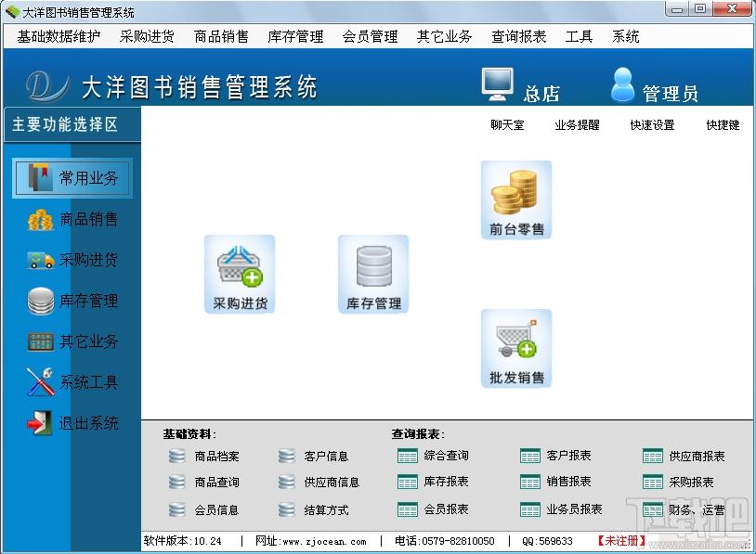Click the 业务提醒 link
Screen dimensions: 756x554
[577, 125]
